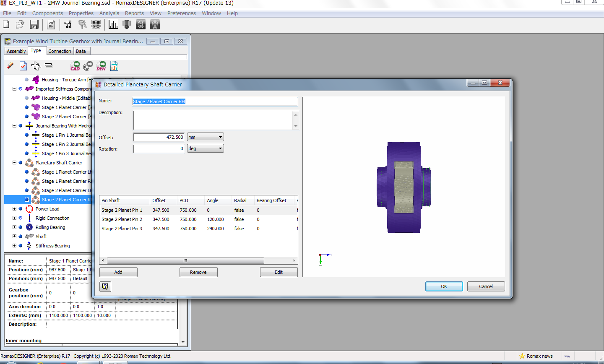
Task: Toggle visibility dot for Imported Stiffness Component
Action: pos(21,89)
